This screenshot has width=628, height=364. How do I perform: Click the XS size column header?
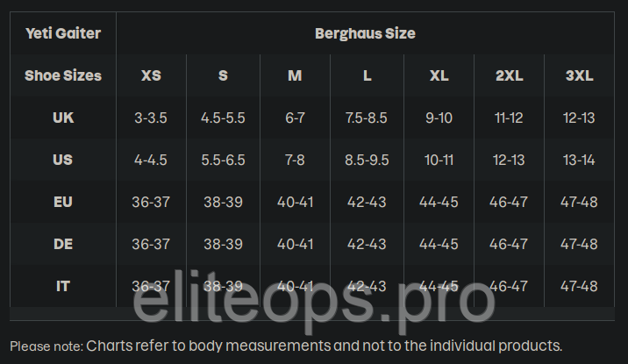coord(151,75)
